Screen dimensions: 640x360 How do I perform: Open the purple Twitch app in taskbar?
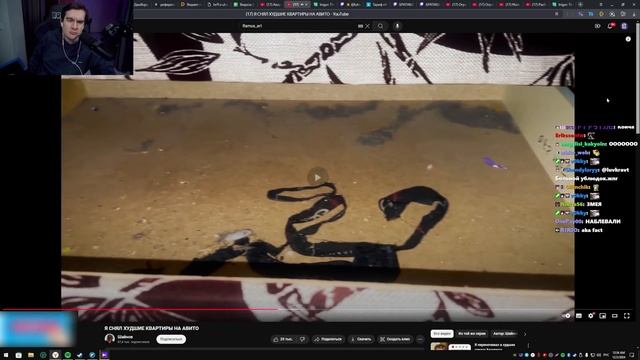pyautogui.click(x=104, y=355)
